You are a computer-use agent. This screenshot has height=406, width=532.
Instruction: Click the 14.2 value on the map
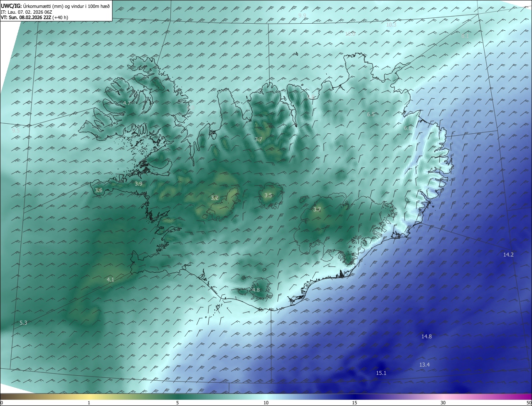pyautogui.click(x=508, y=255)
